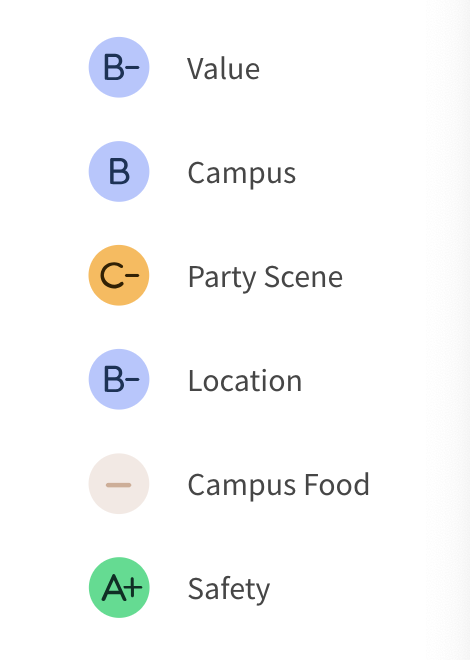Open the Campus category label
470x660 pixels.
(242, 173)
